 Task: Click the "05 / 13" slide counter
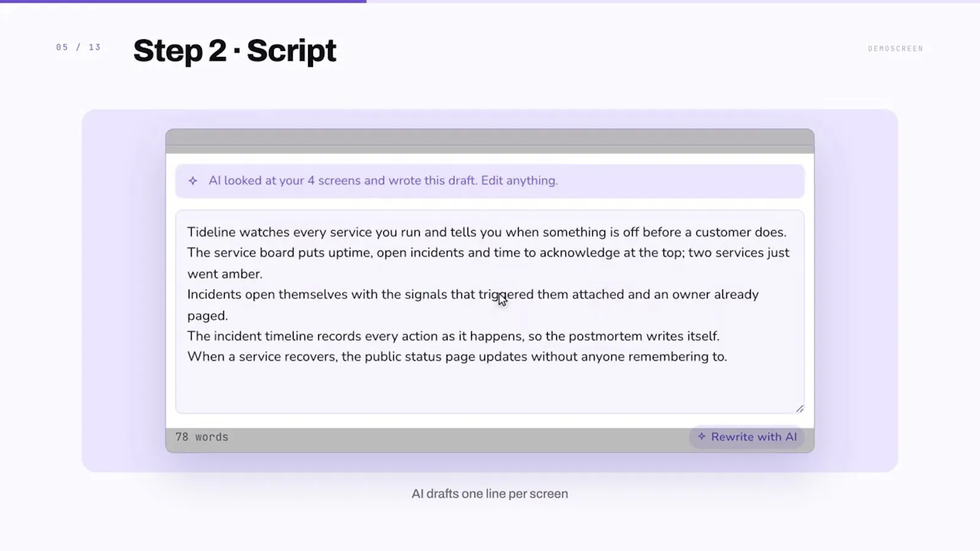(78, 47)
